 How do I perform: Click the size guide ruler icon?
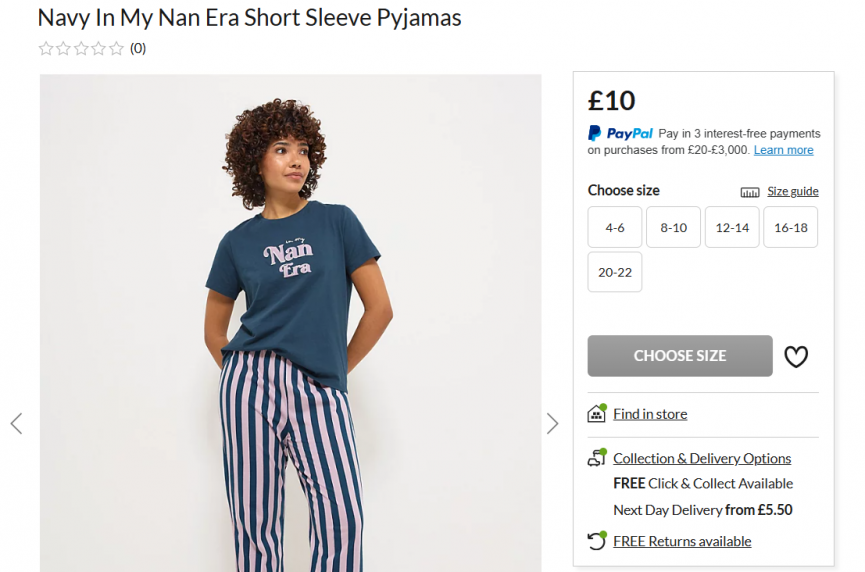coord(749,192)
